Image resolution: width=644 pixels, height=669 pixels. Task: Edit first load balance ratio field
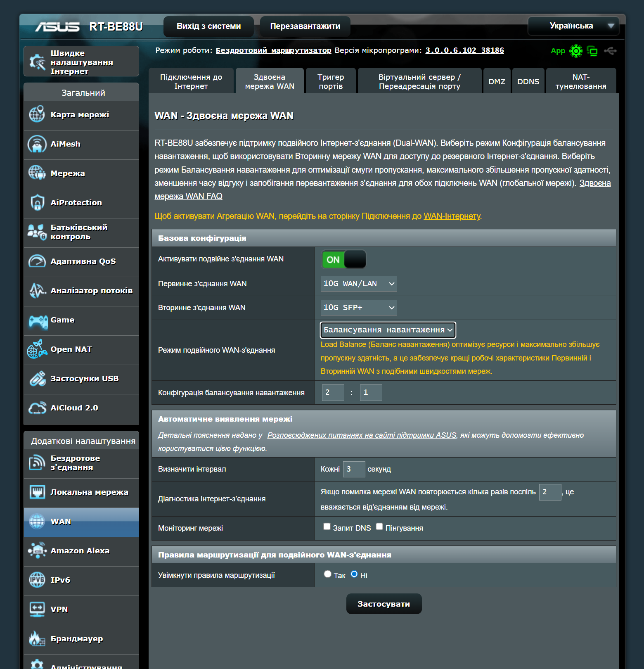(x=333, y=392)
